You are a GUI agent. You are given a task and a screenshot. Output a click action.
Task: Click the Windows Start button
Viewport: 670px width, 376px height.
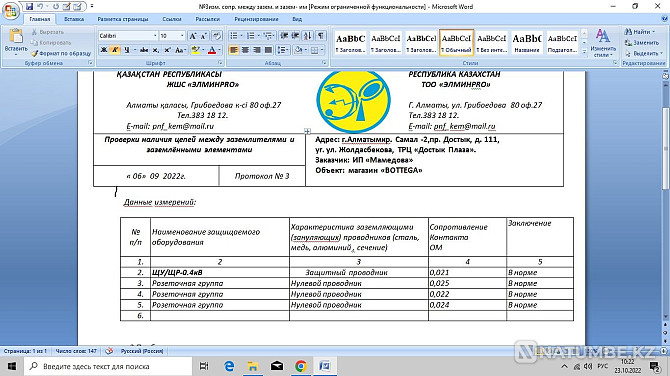12,366
